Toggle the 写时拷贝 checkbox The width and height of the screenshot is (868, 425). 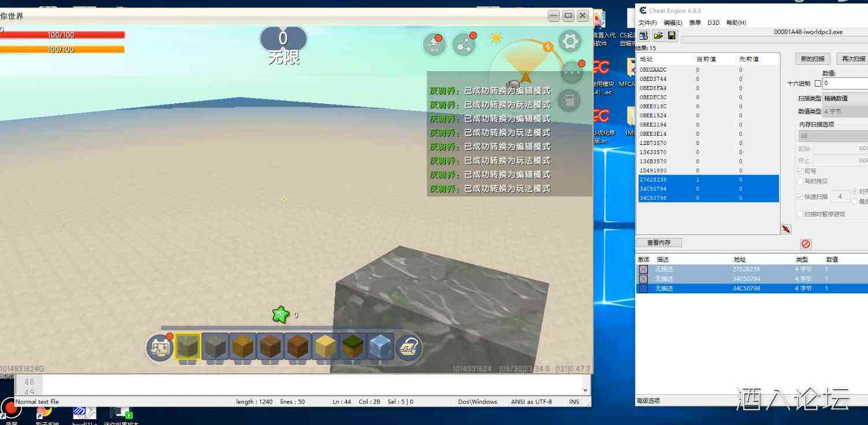coord(800,181)
